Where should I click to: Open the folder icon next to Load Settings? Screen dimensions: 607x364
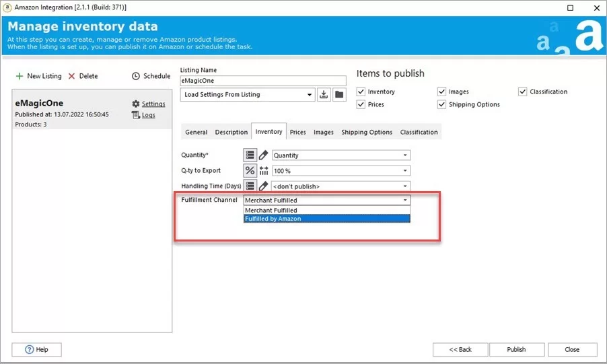coord(339,95)
